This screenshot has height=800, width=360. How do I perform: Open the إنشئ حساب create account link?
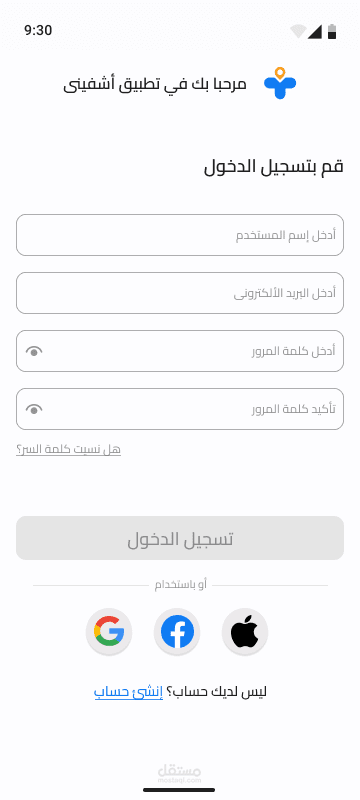[128, 692]
